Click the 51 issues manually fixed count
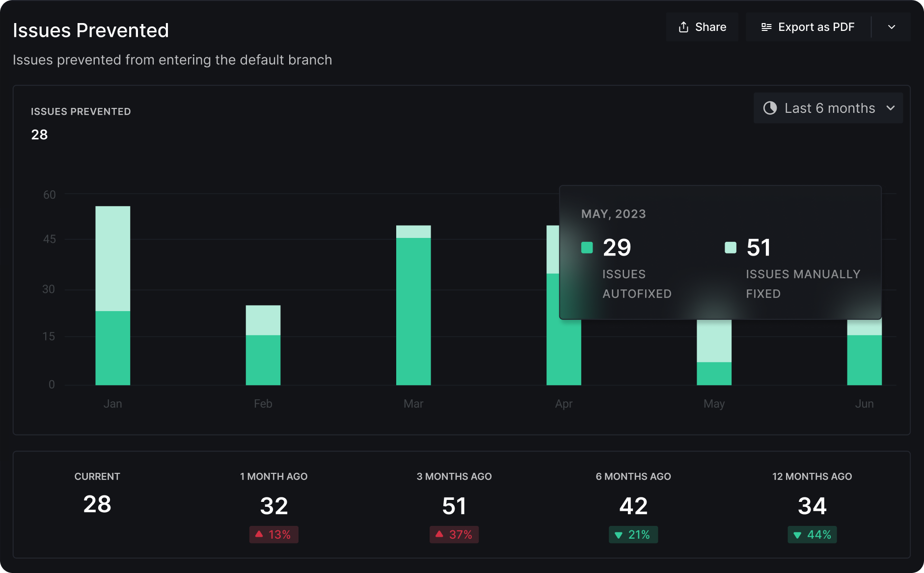Screen dimensions: 924x573 pyautogui.click(x=759, y=247)
